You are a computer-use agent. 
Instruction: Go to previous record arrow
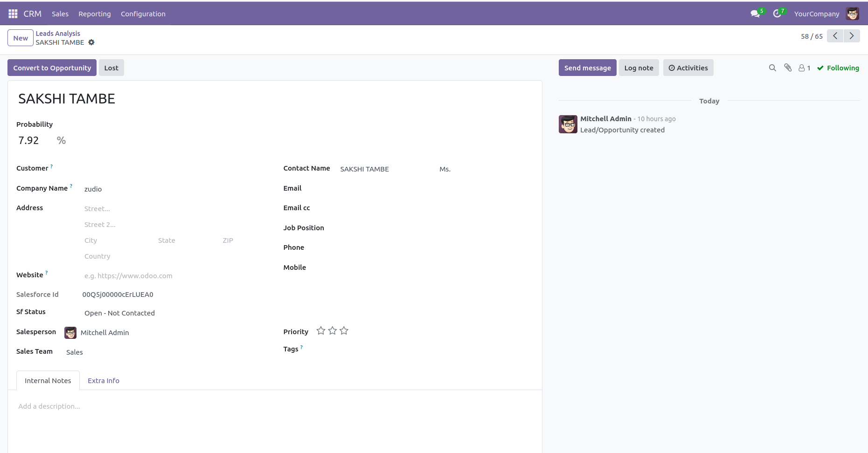835,36
